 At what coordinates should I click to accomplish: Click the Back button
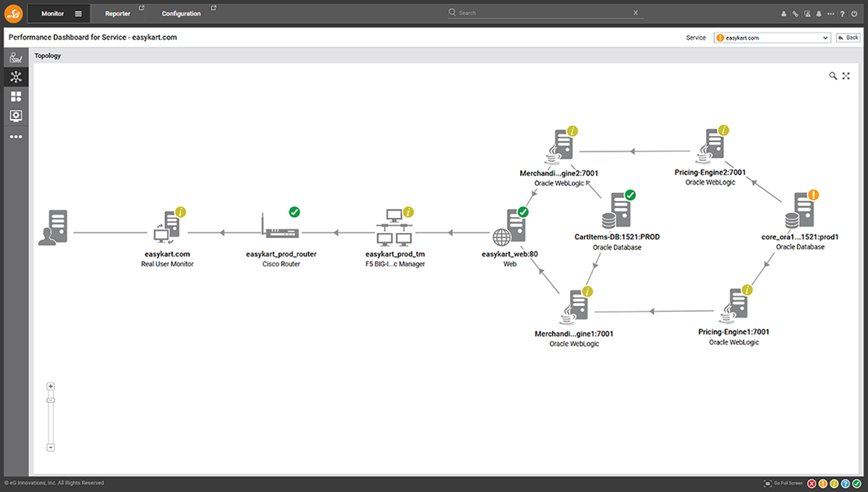tap(848, 38)
